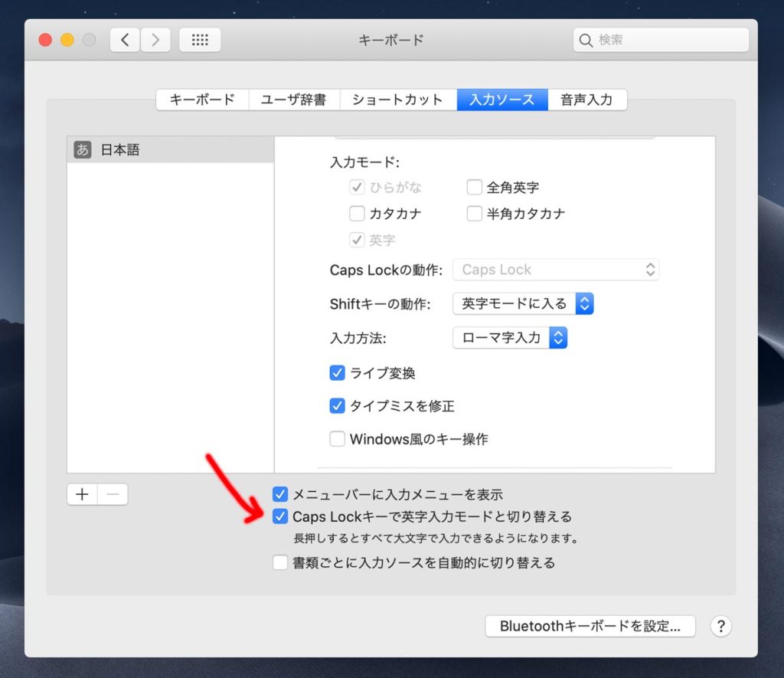
Task: Switch to the キーボード tab
Action: pos(202,100)
